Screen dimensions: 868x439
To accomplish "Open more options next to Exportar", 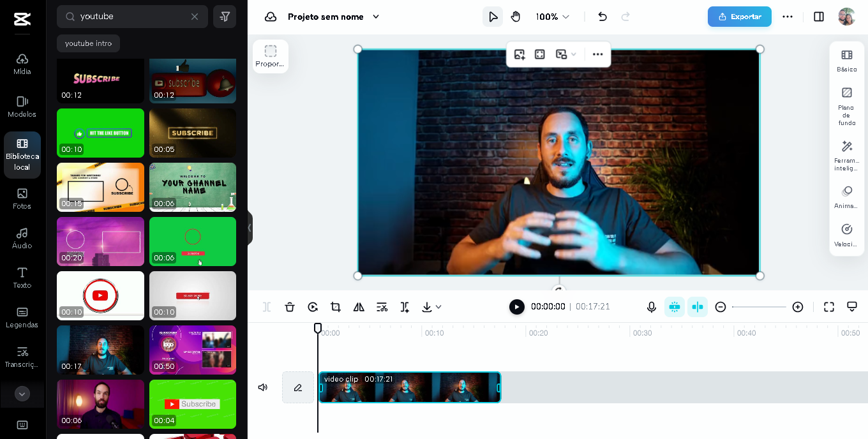I will tap(788, 17).
